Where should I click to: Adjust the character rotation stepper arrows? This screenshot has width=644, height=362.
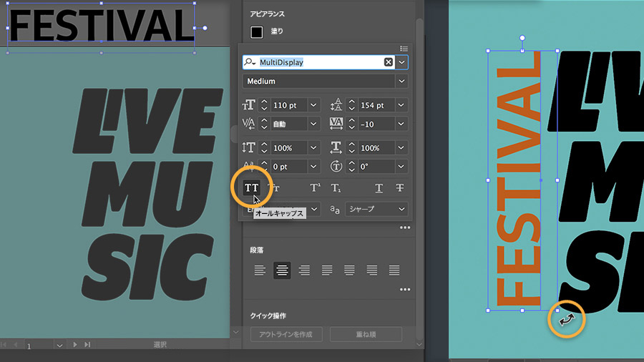pyautogui.click(x=351, y=167)
